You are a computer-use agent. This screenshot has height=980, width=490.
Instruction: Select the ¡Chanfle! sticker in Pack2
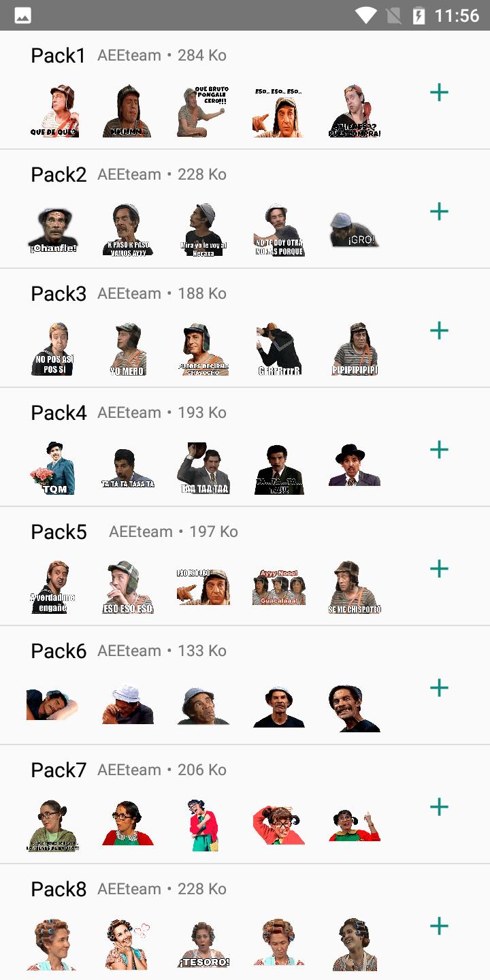click(53, 229)
